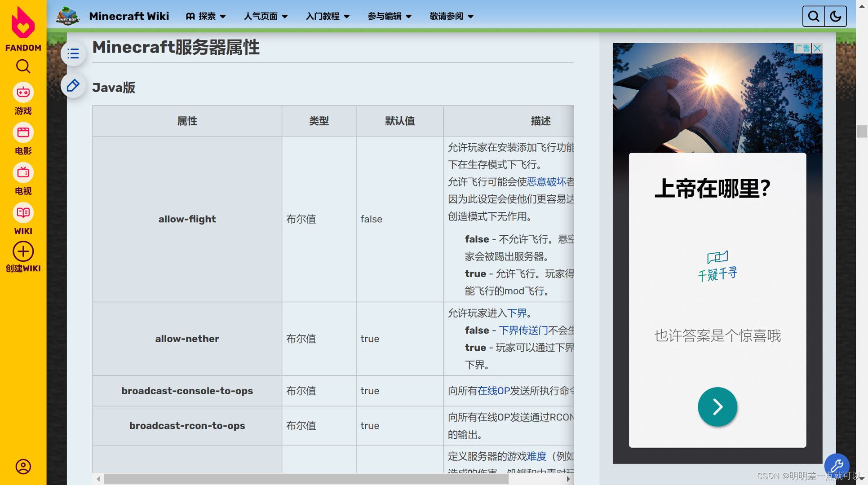Select the allow-flight property cell

[187, 219]
